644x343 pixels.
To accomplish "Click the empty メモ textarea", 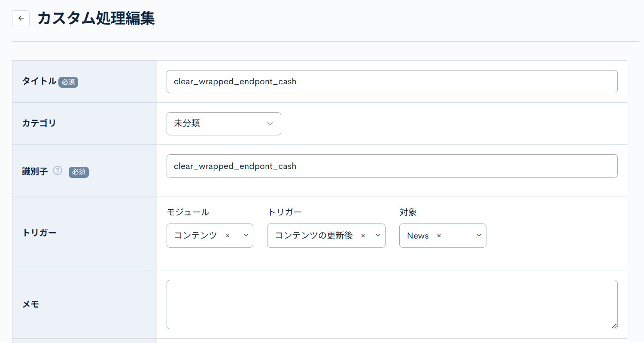I will (x=392, y=304).
